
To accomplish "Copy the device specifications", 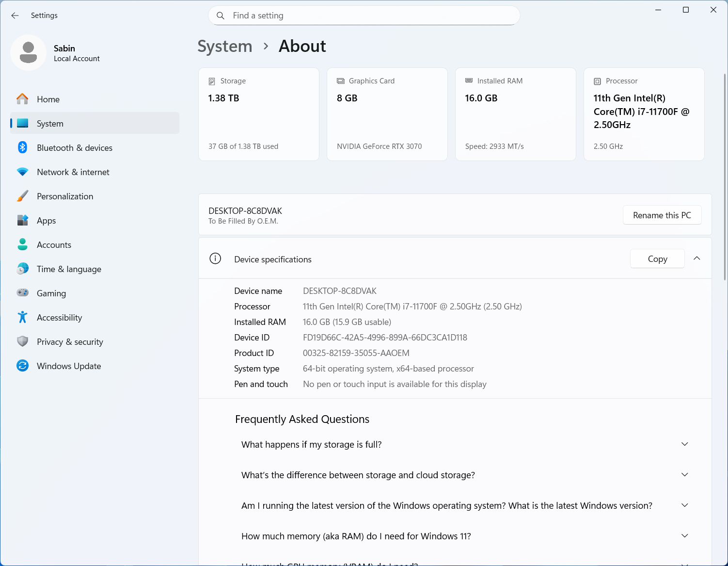I will [657, 259].
